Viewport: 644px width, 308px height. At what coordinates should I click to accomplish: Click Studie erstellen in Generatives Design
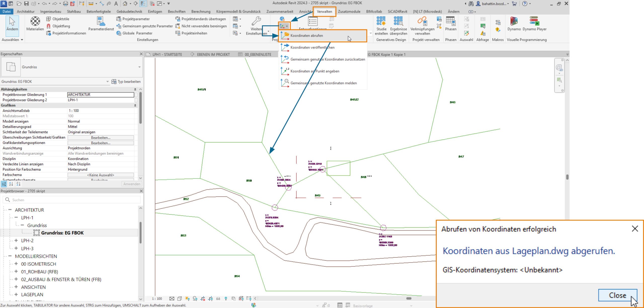(381, 25)
